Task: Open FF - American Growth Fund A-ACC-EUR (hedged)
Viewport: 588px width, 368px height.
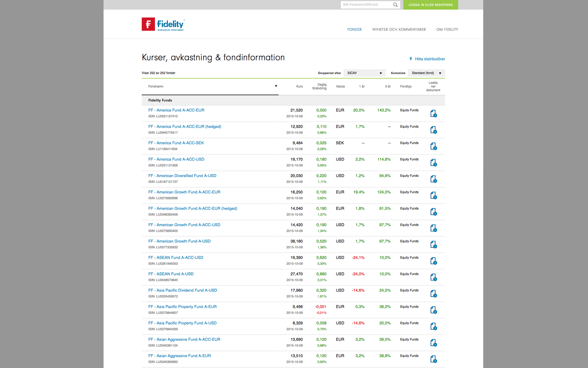Action: pyautogui.click(x=193, y=208)
